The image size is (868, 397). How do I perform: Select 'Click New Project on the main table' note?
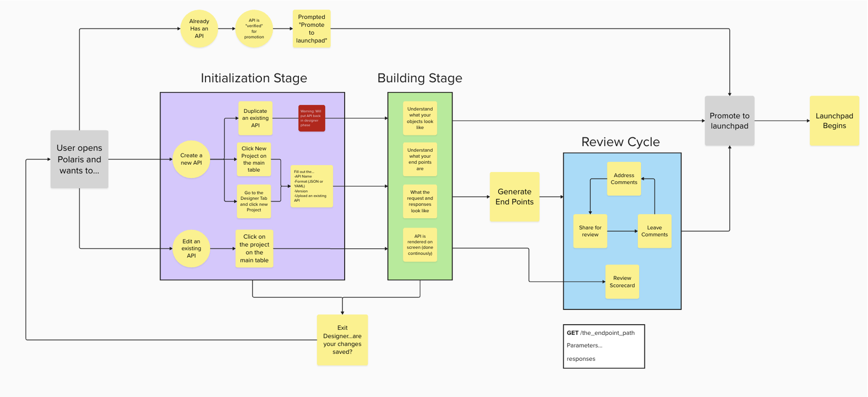[254, 159]
